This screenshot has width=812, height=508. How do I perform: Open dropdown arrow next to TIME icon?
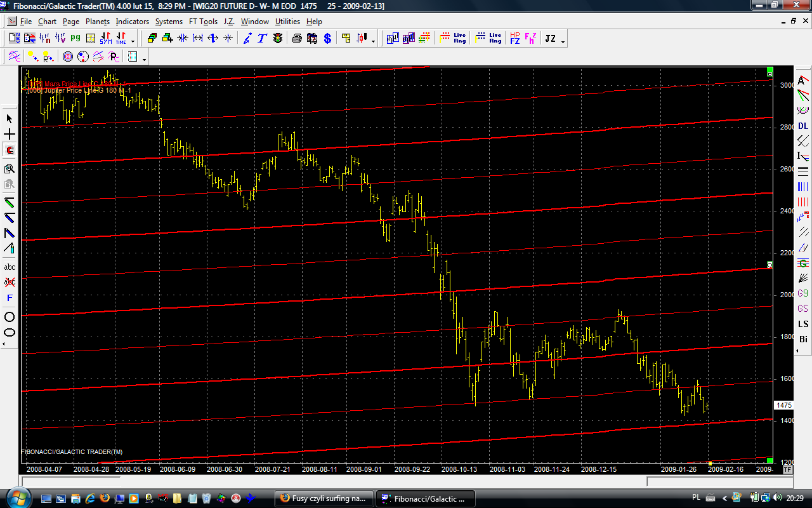[133, 41]
